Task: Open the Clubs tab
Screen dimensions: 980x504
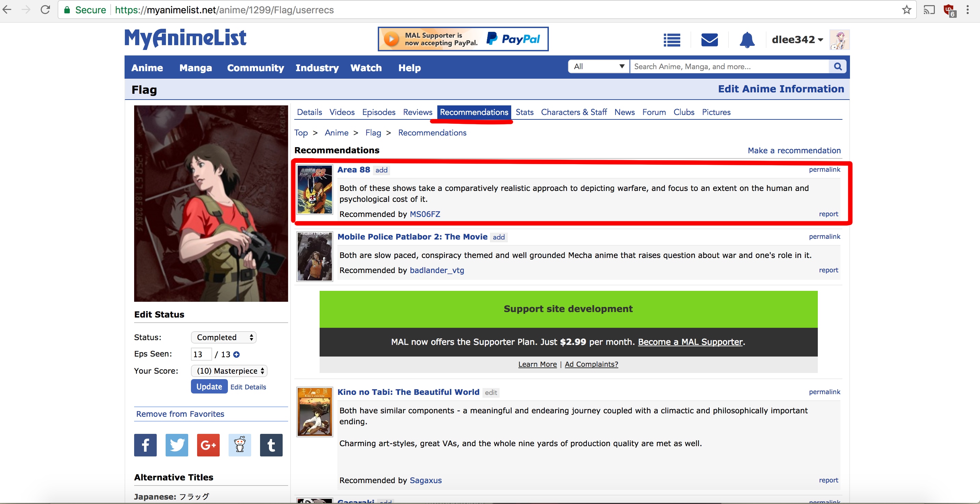Action: point(684,112)
